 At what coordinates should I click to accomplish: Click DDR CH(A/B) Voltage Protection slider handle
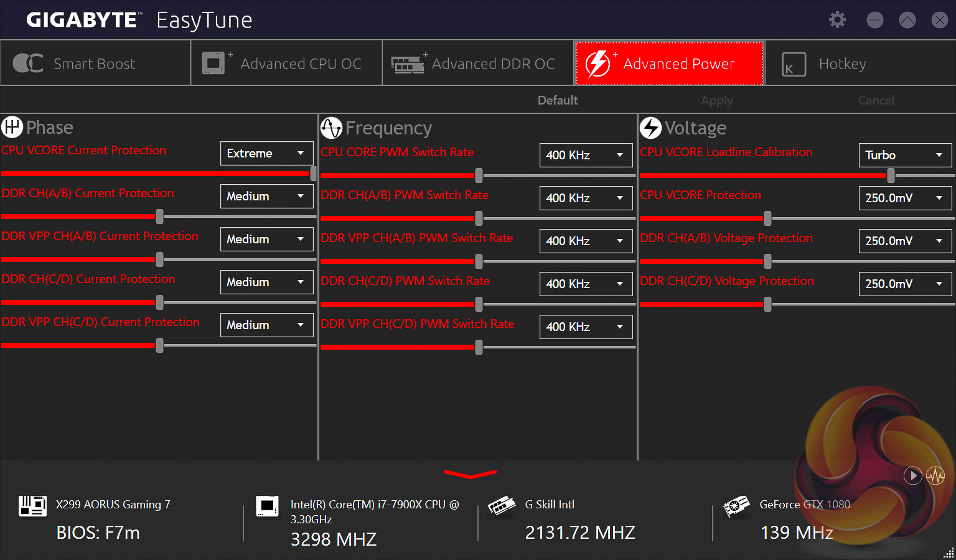[x=768, y=261]
